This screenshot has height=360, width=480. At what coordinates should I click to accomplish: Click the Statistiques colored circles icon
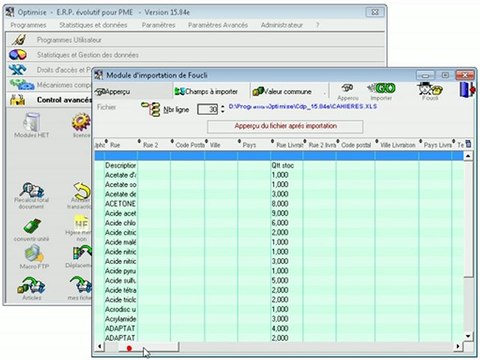point(18,55)
